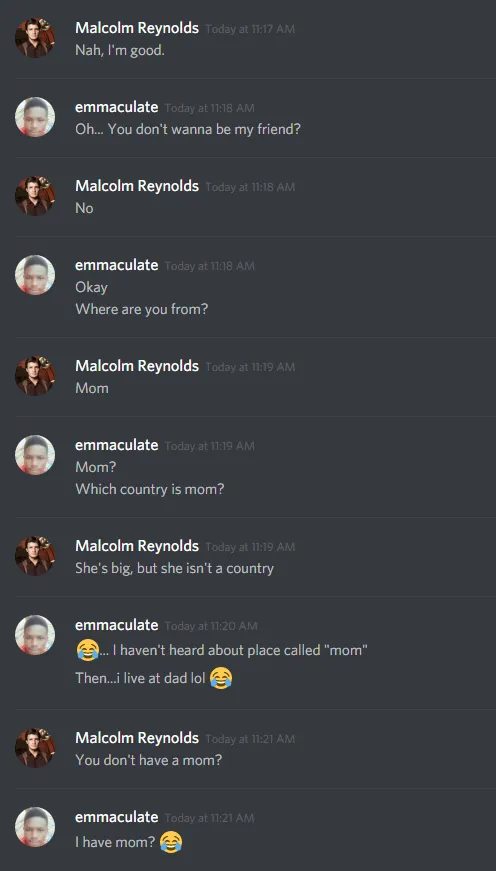Select the laughing emoji after "I have mom?"

coord(171,842)
